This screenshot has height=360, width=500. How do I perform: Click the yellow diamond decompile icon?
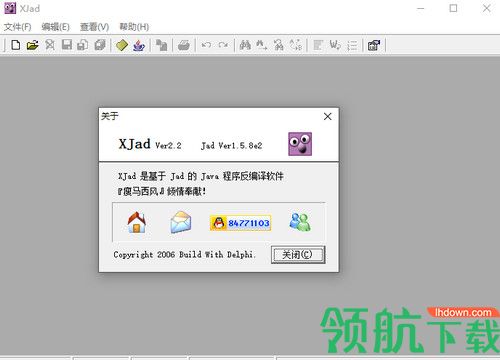(x=122, y=45)
